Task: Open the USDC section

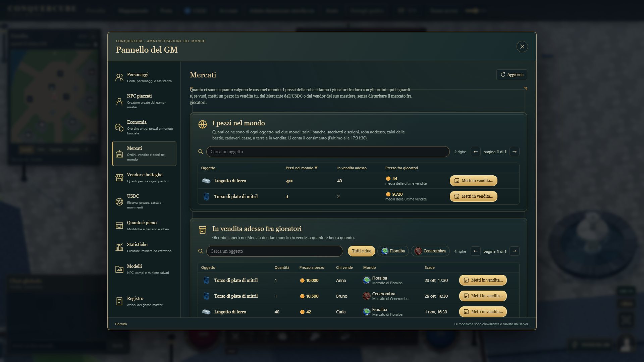Action: click(144, 201)
